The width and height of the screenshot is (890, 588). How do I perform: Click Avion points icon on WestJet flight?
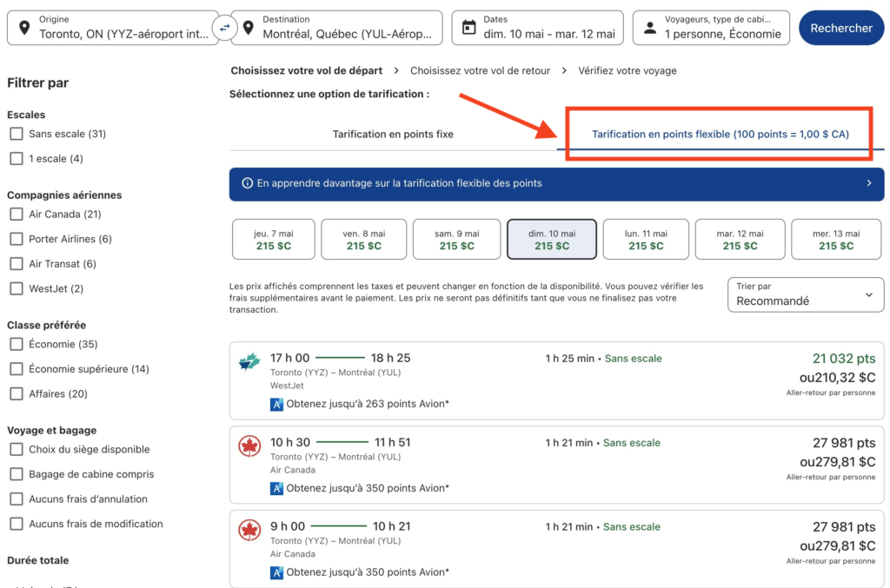[276, 404]
